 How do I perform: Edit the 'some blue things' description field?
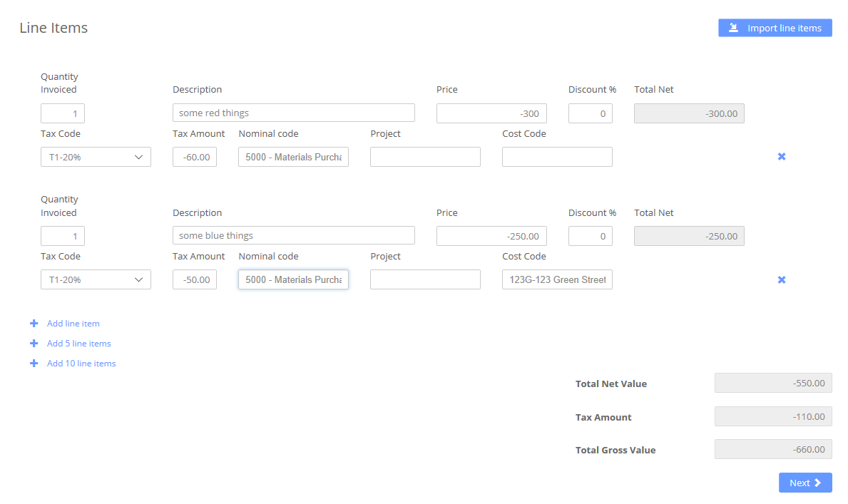point(294,236)
